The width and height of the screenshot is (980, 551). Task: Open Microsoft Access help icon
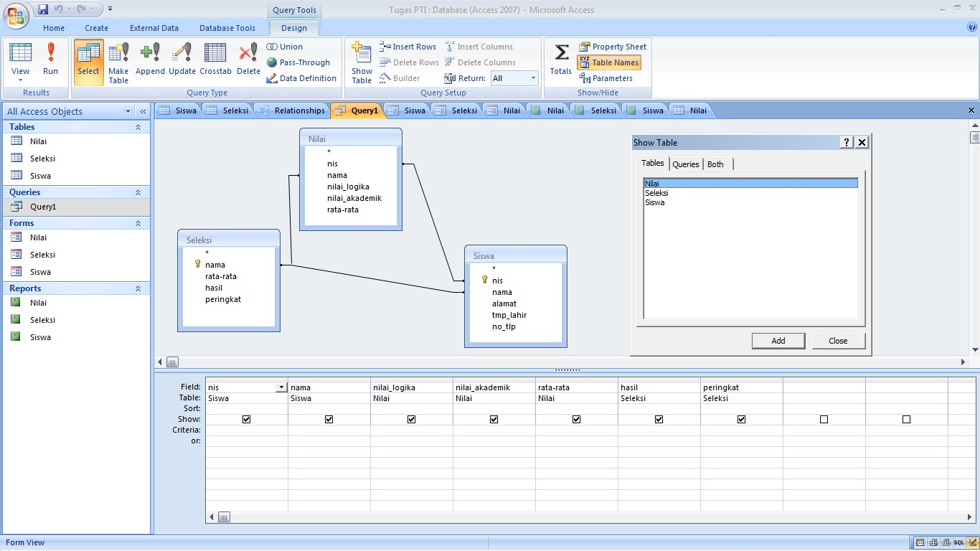[972, 27]
